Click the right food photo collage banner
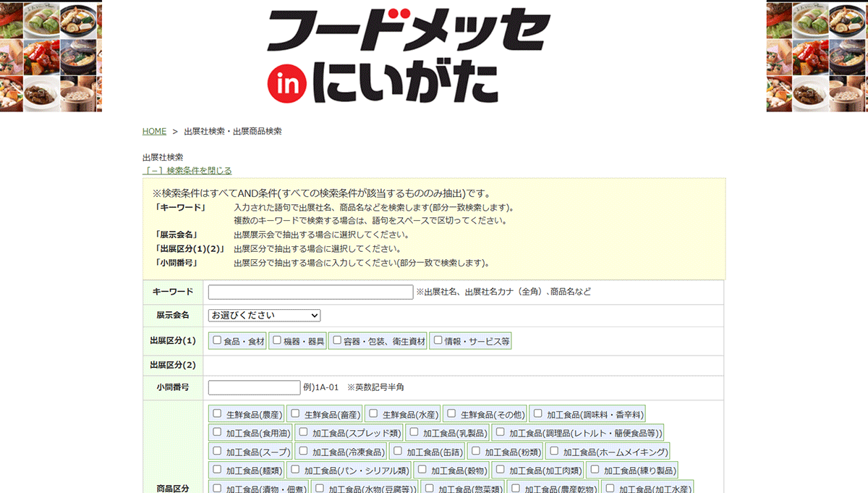 coord(817,56)
